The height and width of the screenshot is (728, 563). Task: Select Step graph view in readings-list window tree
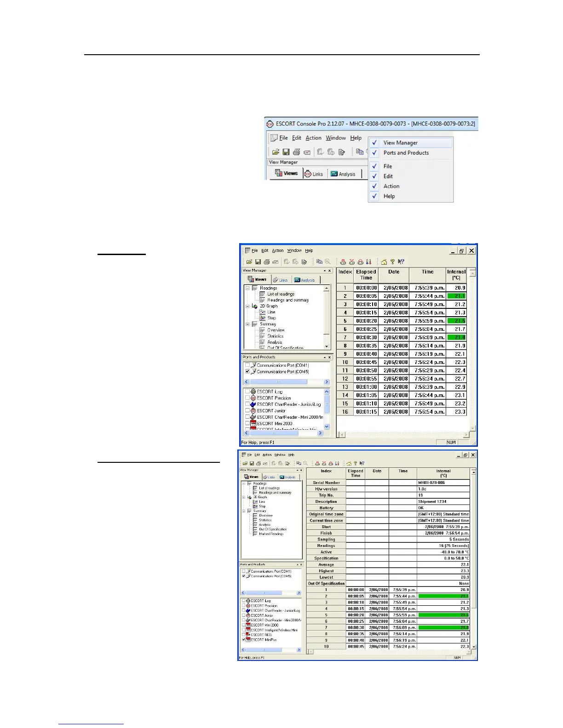[272, 318]
